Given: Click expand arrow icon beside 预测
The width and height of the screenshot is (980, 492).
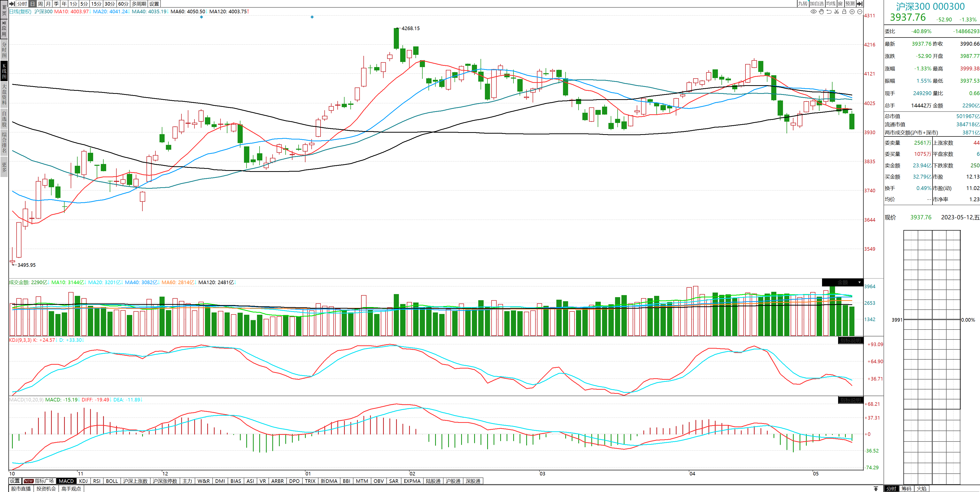Looking at the screenshot, I should click(859, 3).
